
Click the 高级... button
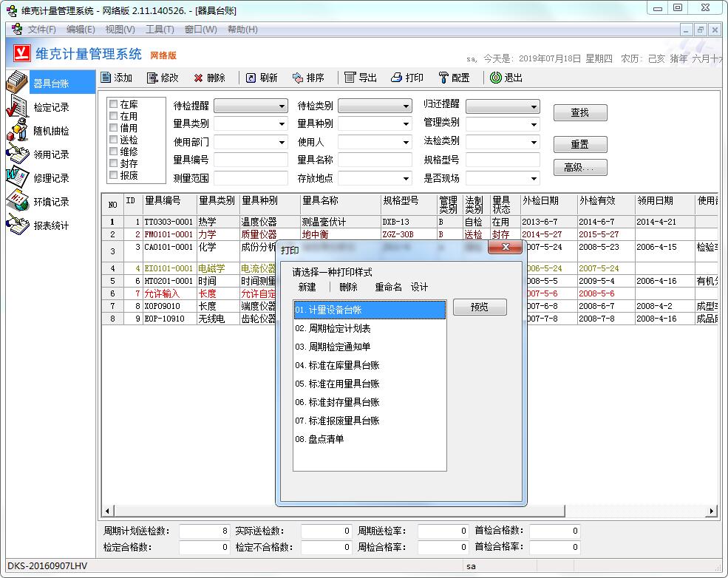coord(580,167)
